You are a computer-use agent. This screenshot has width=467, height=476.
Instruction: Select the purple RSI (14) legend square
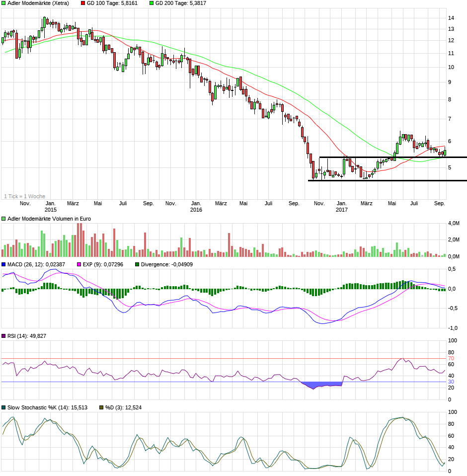click(x=4, y=336)
